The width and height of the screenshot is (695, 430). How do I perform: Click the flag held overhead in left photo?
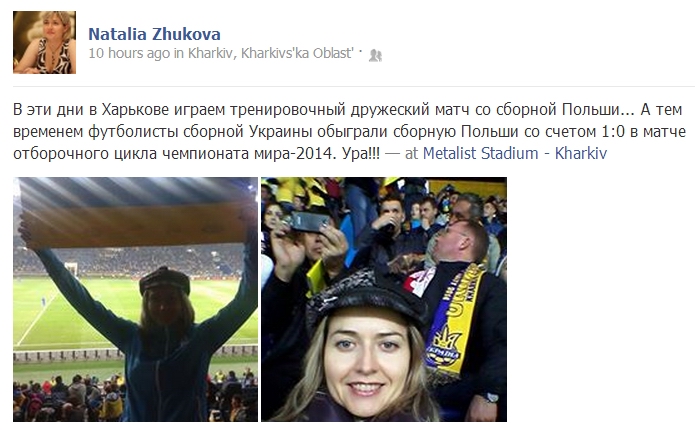(x=136, y=224)
